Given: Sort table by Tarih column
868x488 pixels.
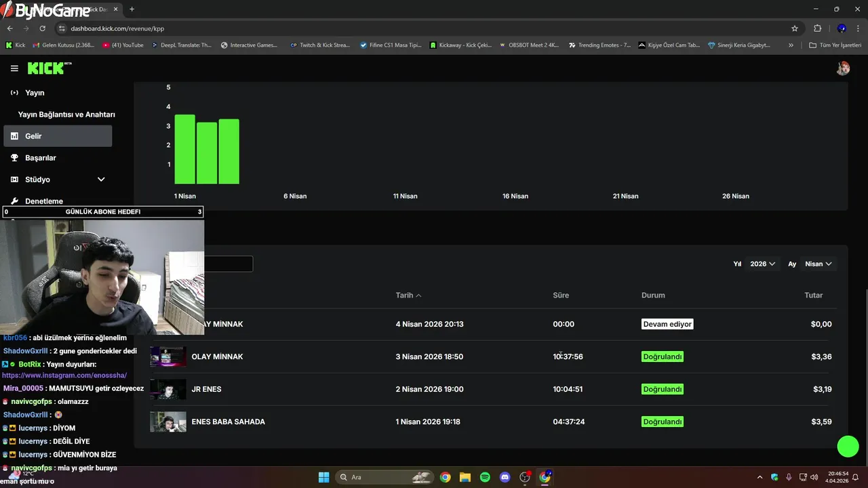Looking at the screenshot, I should point(408,296).
